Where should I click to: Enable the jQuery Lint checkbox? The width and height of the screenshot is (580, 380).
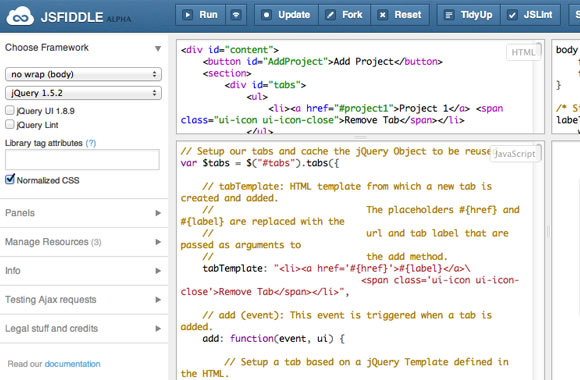point(10,124)
